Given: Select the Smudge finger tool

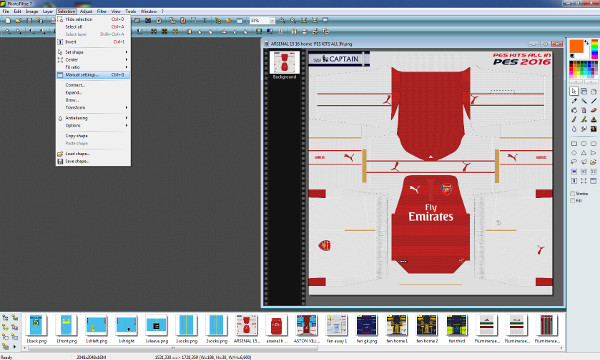Looking at the screenshot, I should [x=584, y=129].
